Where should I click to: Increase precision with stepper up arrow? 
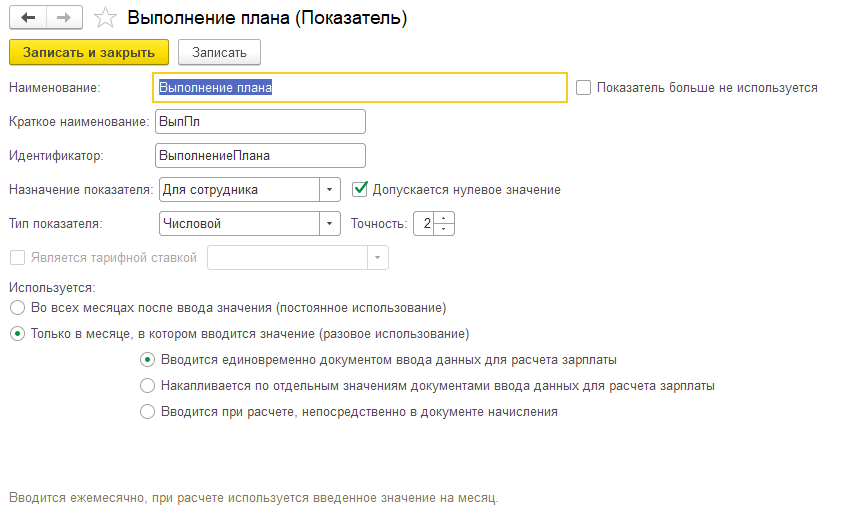(x=445, y=218)
